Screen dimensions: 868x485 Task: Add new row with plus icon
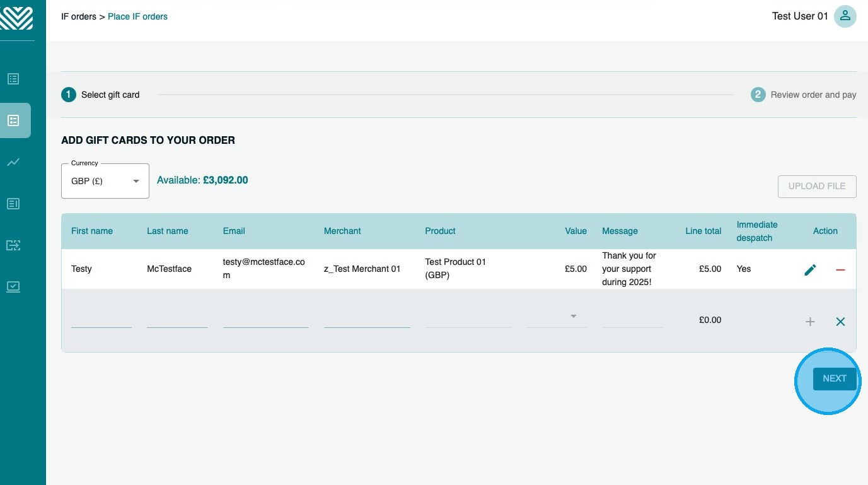click(810, 322)
